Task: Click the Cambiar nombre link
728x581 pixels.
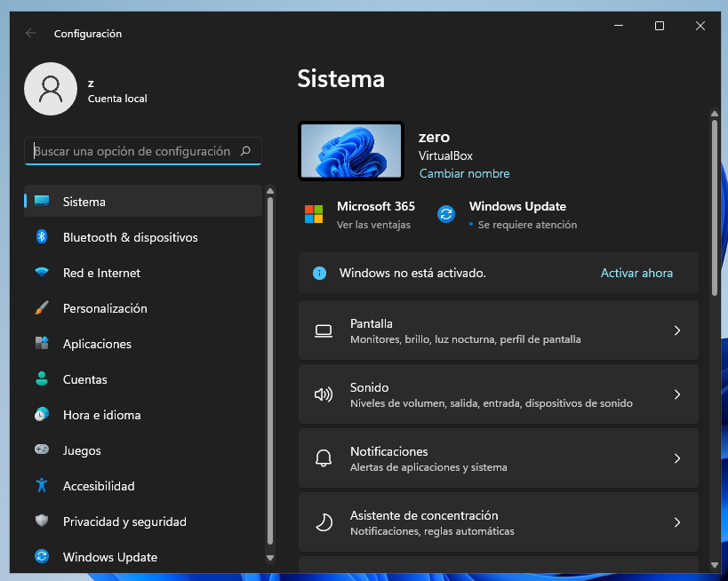Action: (x=464, y=173)
